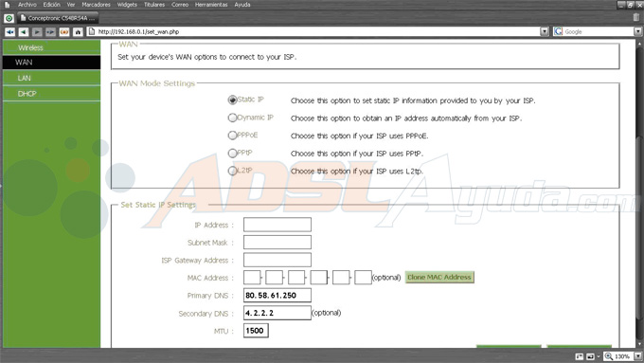Go back using the green arrow
This screenshot has height=363, width=644.
click(24, 31)
